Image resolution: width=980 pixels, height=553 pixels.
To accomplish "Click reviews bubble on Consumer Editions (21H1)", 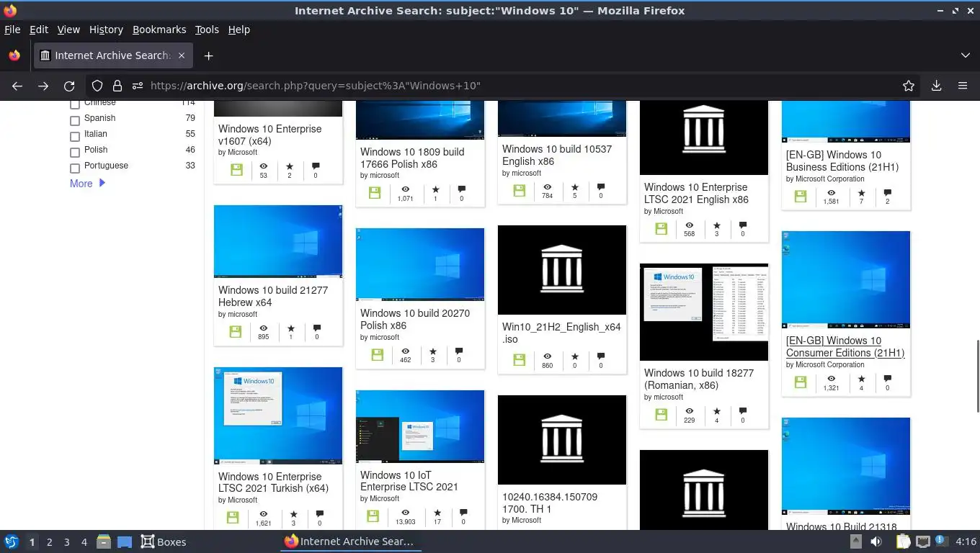I will click(x=887, y=379).
